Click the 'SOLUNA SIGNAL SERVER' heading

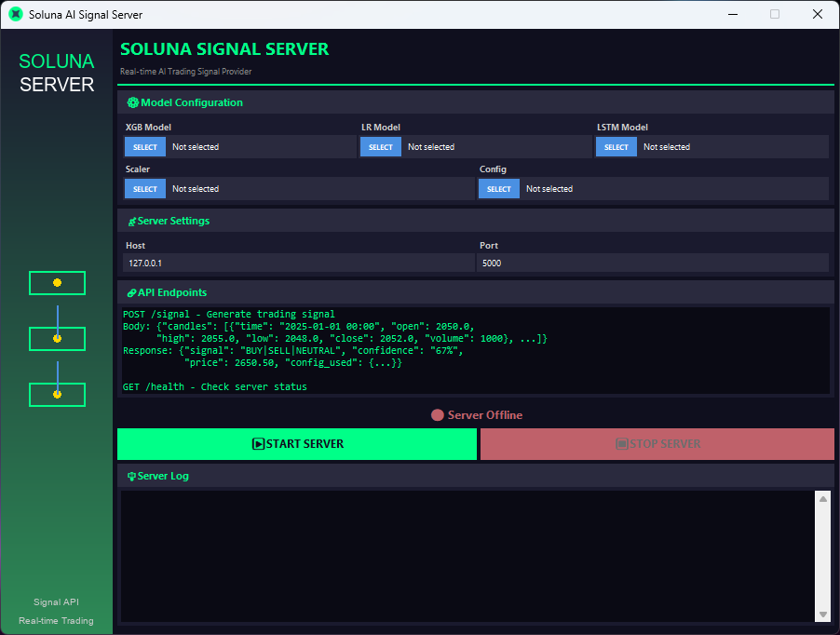coord(224,49)
